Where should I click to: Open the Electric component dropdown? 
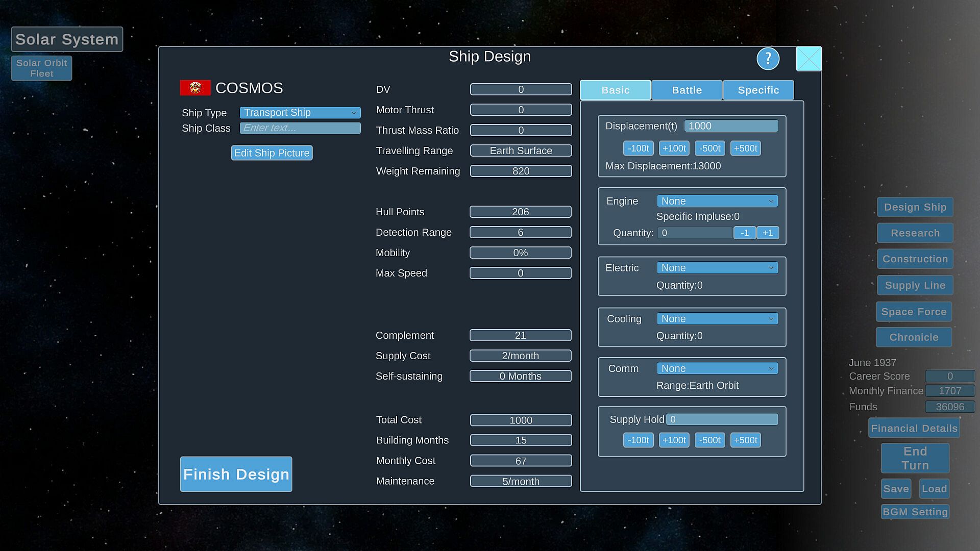[x=717, y=268]
